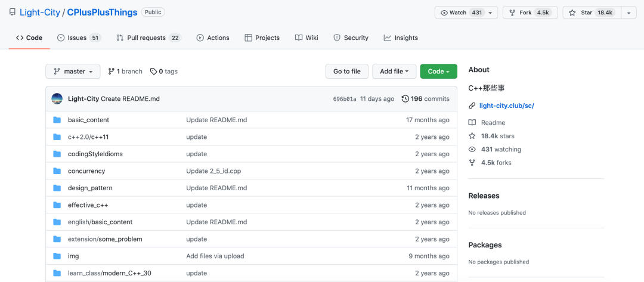Click the tag icon beside 0 tags
This screenshot has width=644, height=282.
point(154,72)
